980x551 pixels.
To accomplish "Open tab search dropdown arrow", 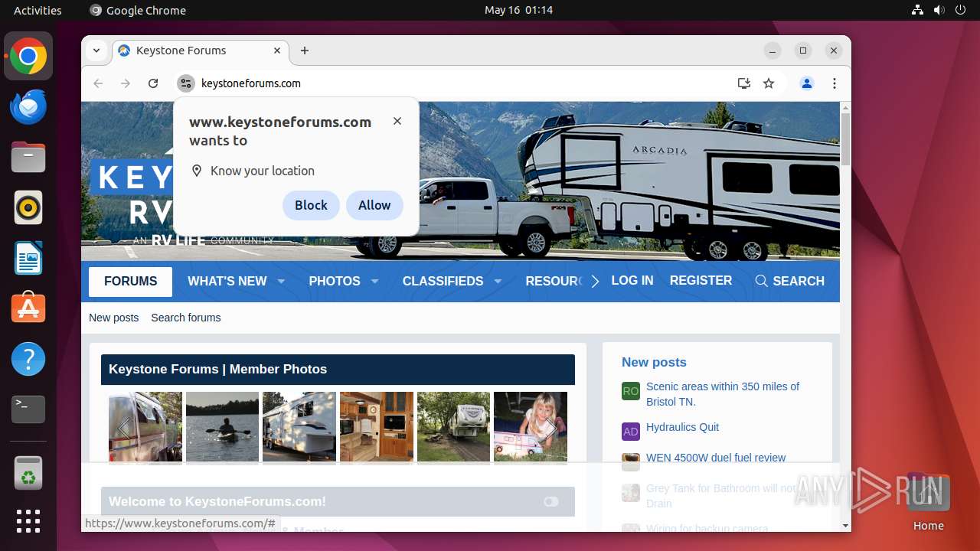I will coord(96,51).
